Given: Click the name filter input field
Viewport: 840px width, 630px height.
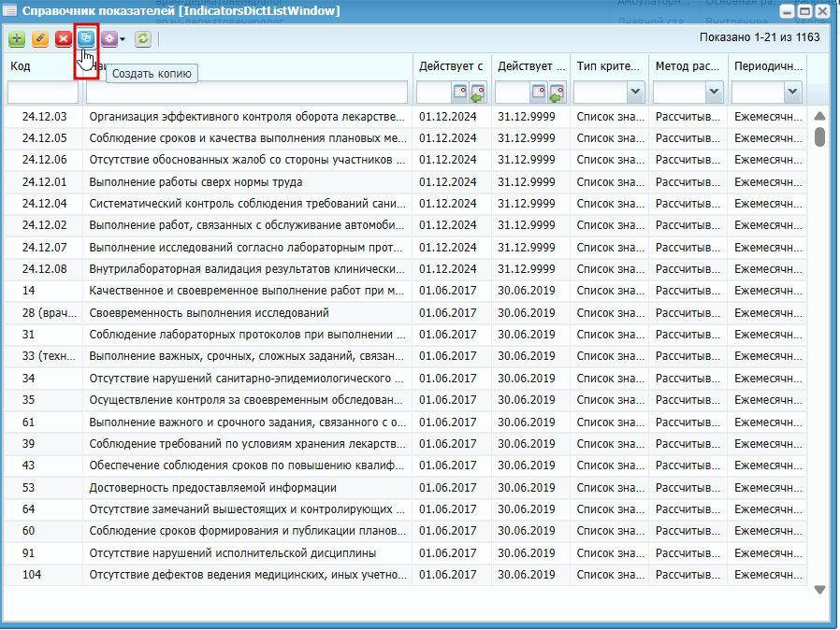Looking at the screenshot, I should [x=247, y=93].
